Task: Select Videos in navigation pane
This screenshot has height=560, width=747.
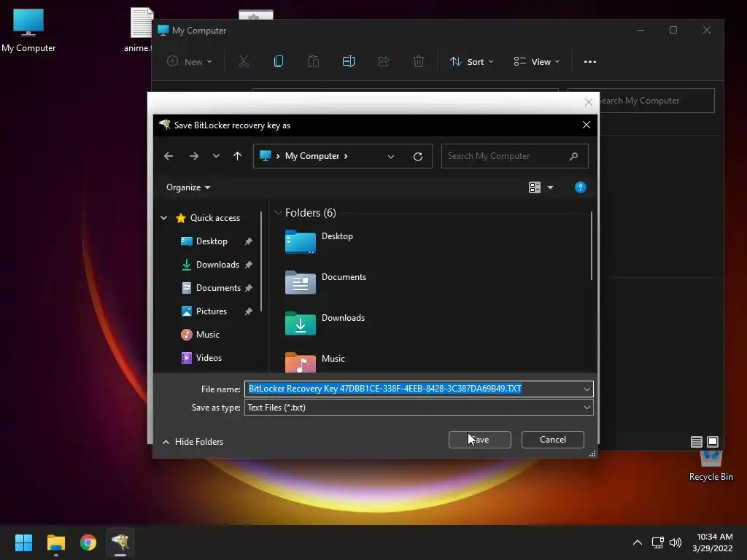Action: (x=209, y=358)
